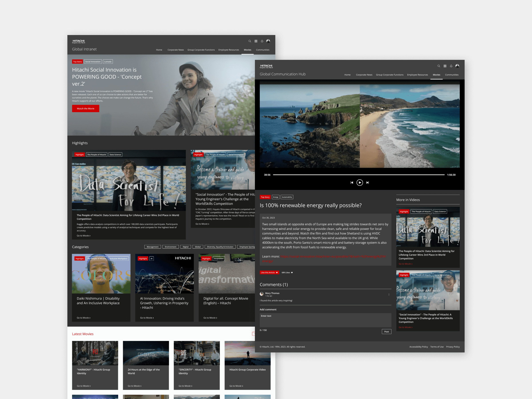The image size is (532, 399).
Task: Open the Corporate News section
Action: point(364,74)
